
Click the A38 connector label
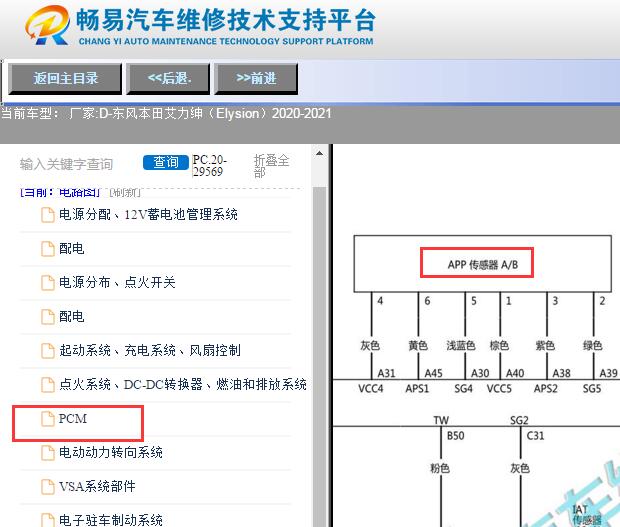coord(561,373)
